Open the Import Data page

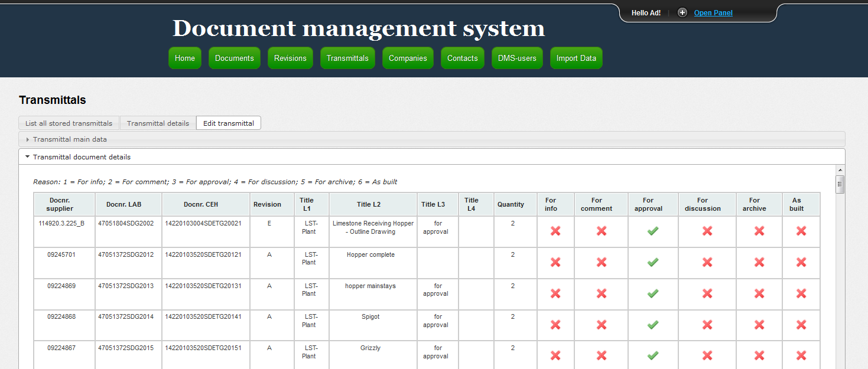coord(576,58)
